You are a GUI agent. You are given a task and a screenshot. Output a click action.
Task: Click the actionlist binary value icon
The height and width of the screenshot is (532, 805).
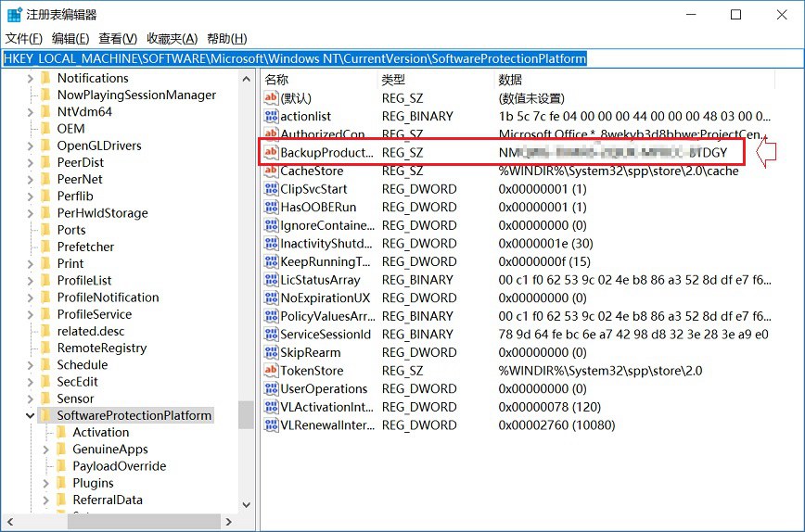(271, 116)
